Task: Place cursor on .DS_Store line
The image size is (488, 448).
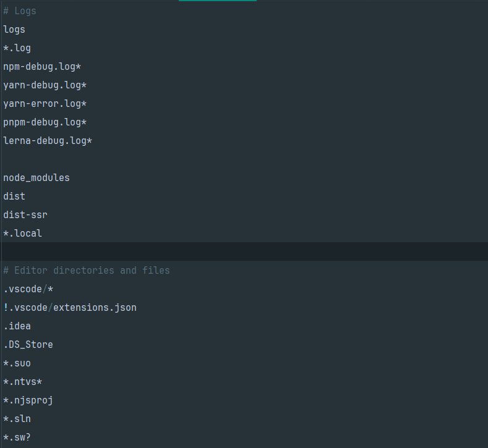Action: point(28,345)
